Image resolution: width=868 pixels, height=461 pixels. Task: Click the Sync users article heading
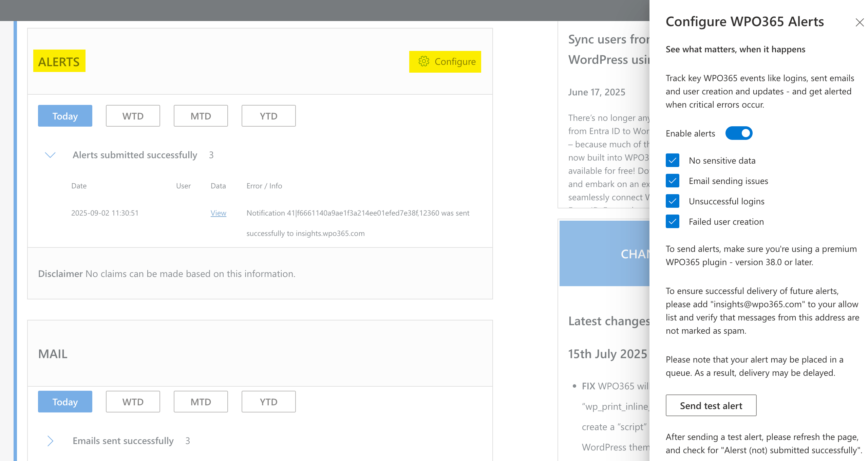coord(609,50)
